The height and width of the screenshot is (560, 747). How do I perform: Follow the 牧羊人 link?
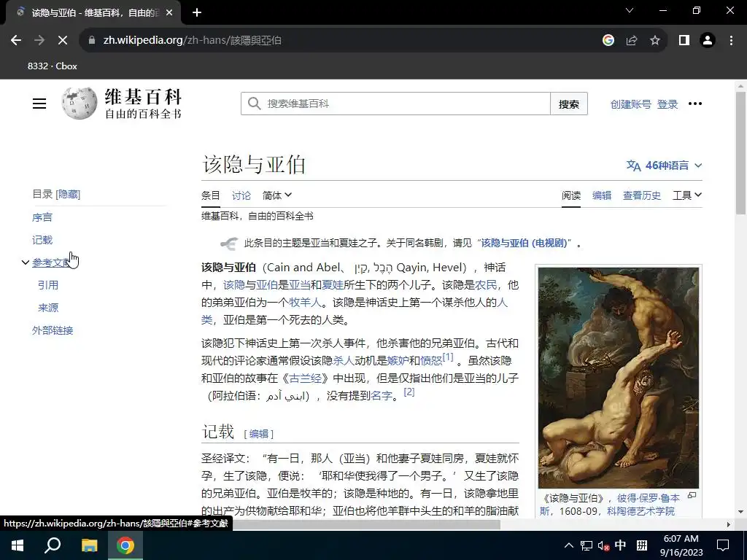click(x=305, y=303)
